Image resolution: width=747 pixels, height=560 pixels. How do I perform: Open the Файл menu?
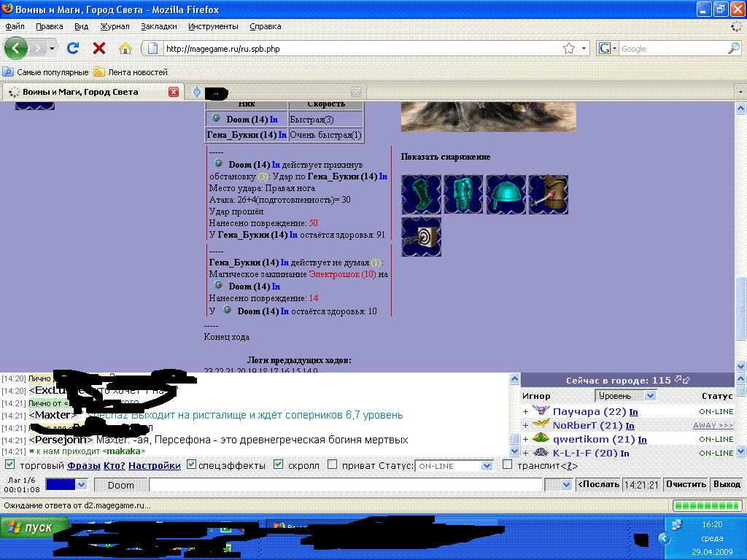click(15, 26)
